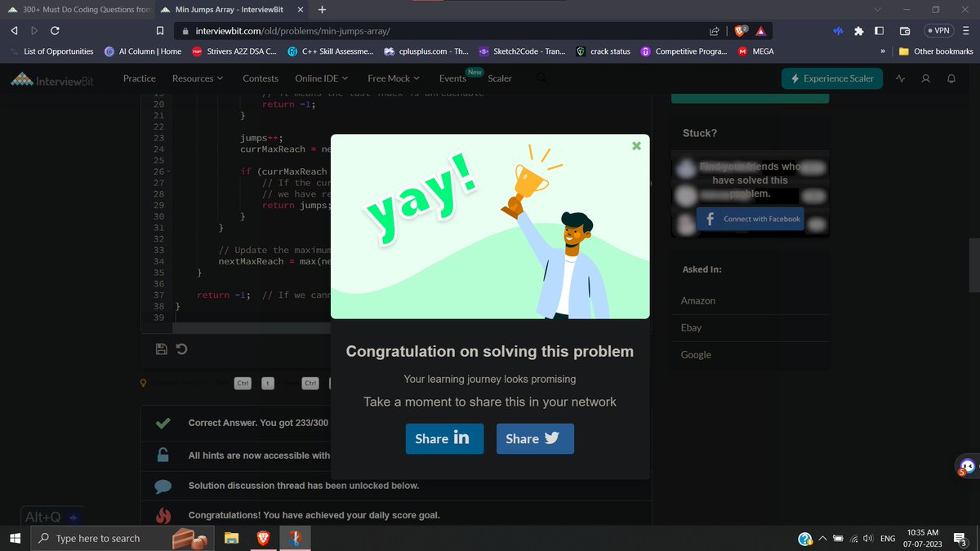Image resolution: width=980 pixels, height=551 pixels.
Task: Open crack status bookmark
Action: (604, 51)
